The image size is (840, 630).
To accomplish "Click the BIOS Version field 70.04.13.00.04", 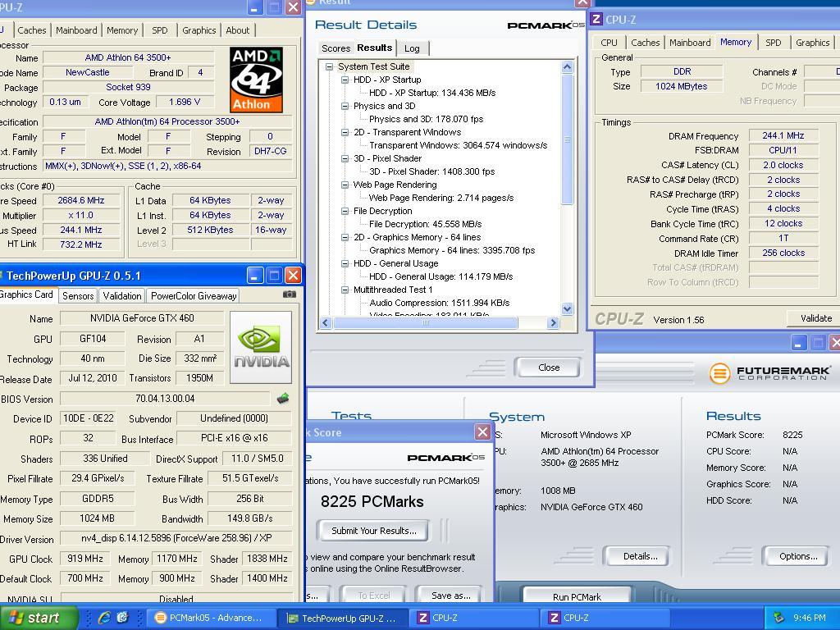I will pyautogui.click(x=165, y=399).
